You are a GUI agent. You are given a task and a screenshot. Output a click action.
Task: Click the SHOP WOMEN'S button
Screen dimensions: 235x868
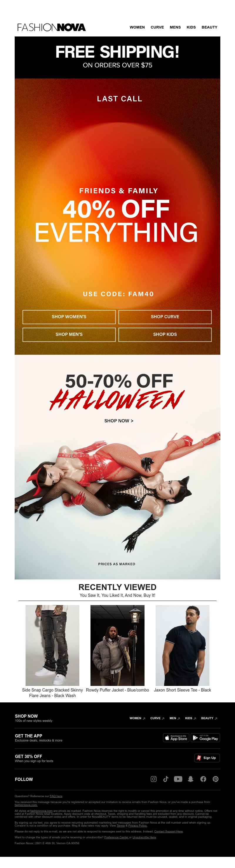(x=69, y=317)
